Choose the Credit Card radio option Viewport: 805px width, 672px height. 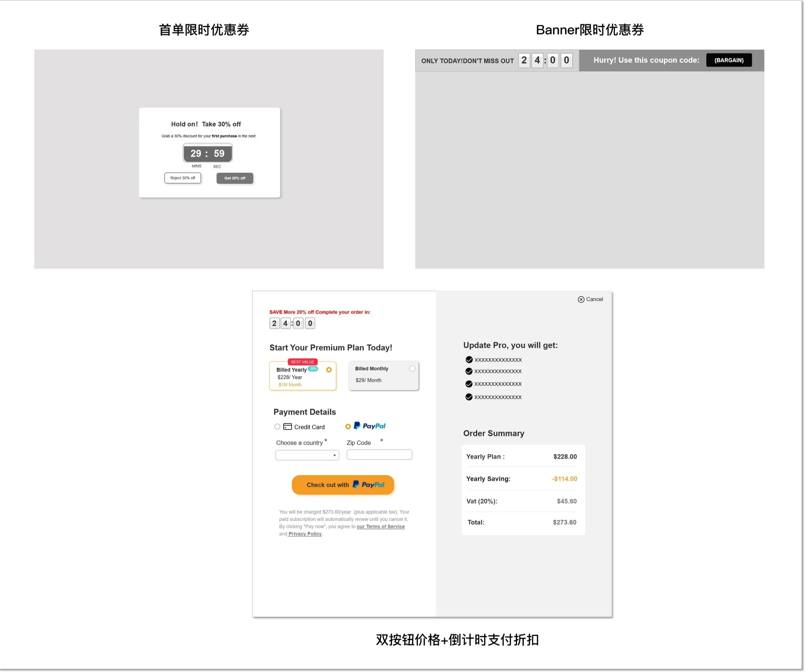[277, 427]
